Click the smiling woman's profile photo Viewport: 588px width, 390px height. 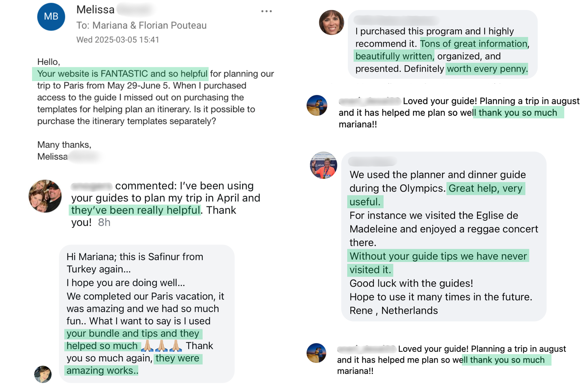pyautogui.click(x=331, y=23)
